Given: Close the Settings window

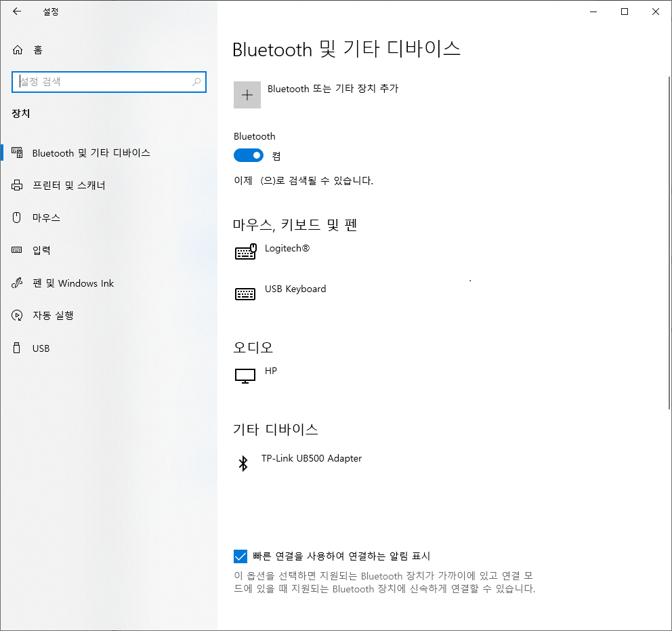Looking at the screenshot, I should tap(656, 12).
